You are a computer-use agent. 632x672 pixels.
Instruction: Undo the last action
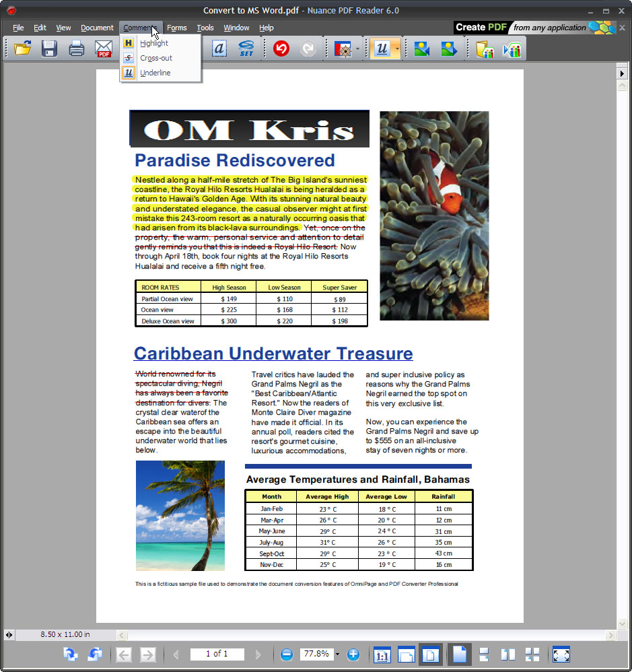[x=281, y=48]
